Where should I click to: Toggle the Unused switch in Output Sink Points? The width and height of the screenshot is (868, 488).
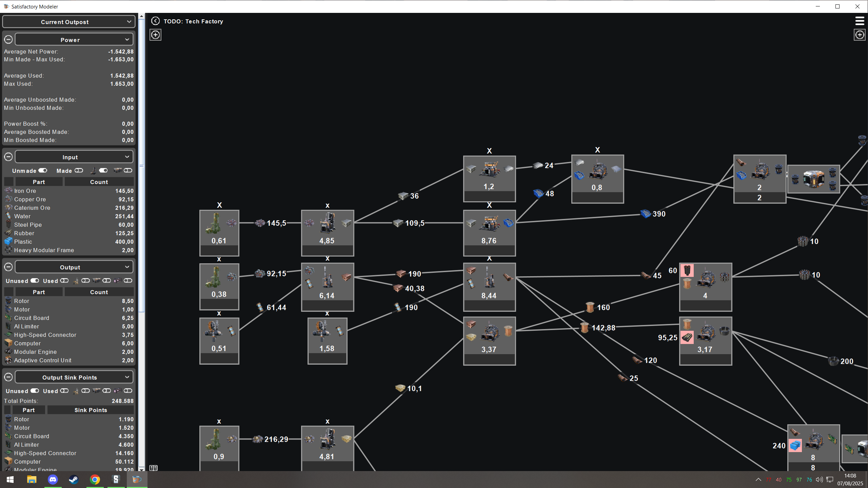35,391
